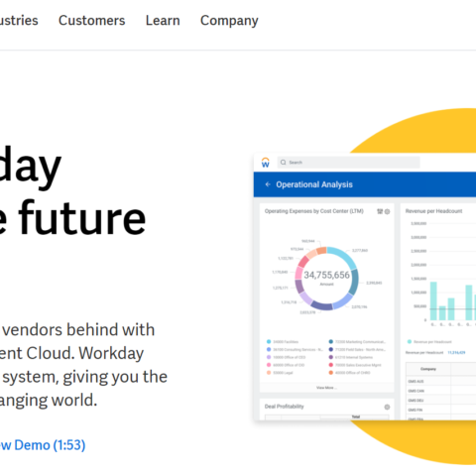Click into the dashboard Search field

click(348, 163)
